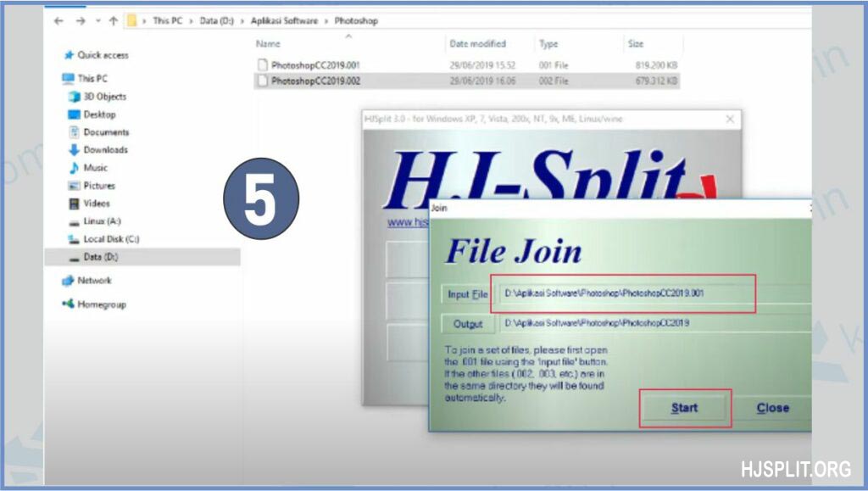868x491 pixels.
Task: Close the HJSplit 3.0 main window
Action: click(730, 119)
